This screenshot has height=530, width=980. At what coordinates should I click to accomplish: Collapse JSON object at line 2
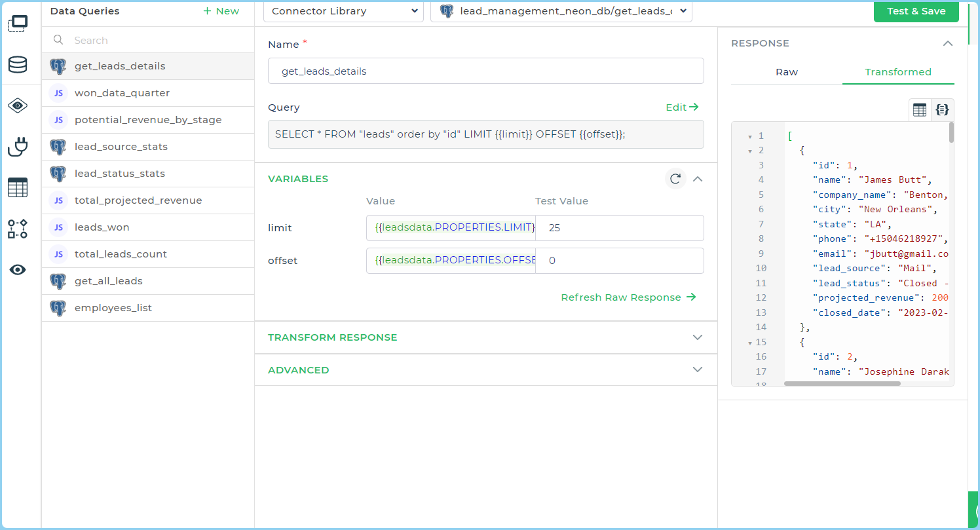click(x=749, y=151)
